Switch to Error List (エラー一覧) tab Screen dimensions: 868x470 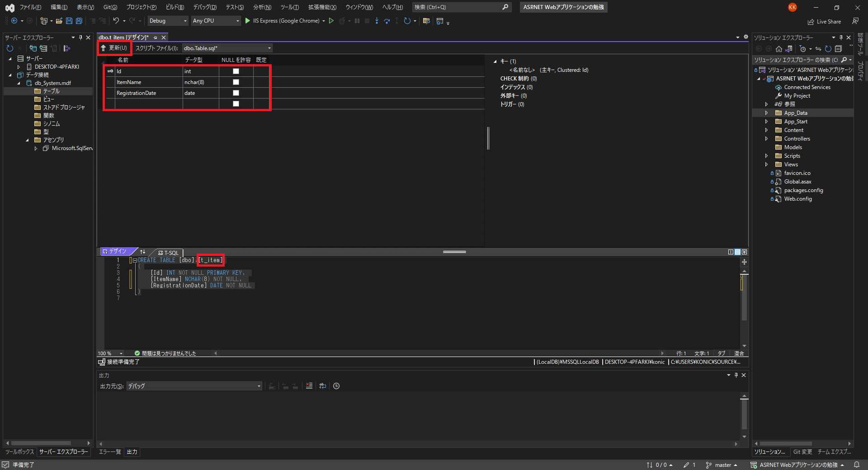pos(110,452)
